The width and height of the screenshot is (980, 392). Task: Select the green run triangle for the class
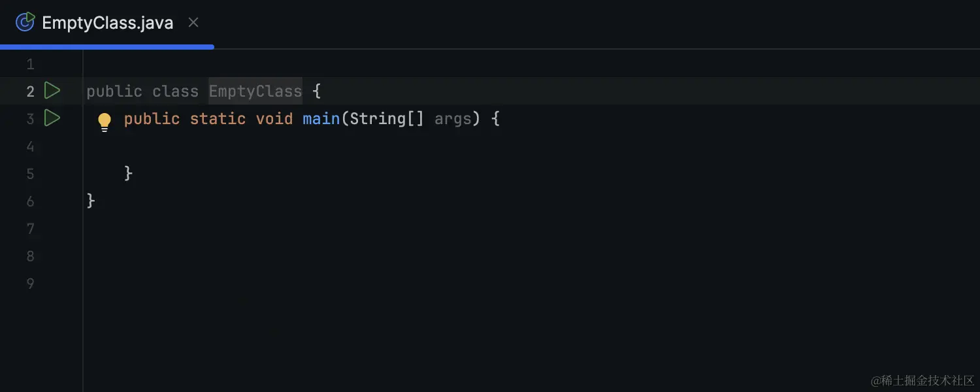click(x=52, y=91)
